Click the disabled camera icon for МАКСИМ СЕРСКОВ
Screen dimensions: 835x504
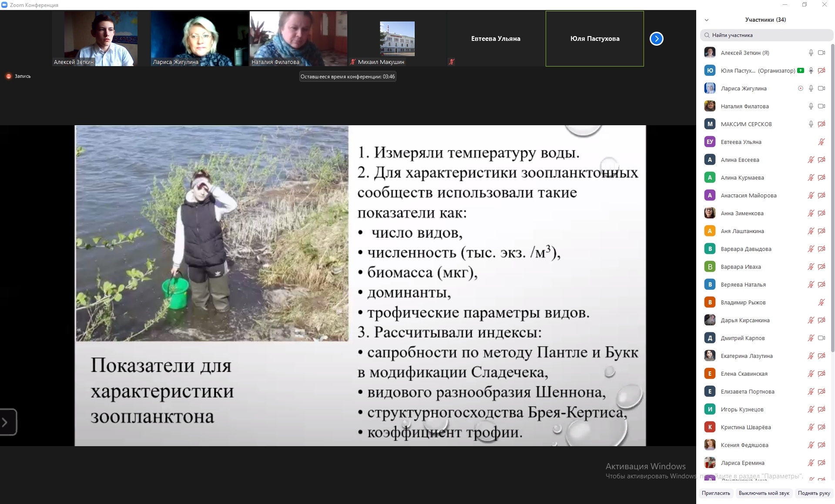click(x=822, y=124)
